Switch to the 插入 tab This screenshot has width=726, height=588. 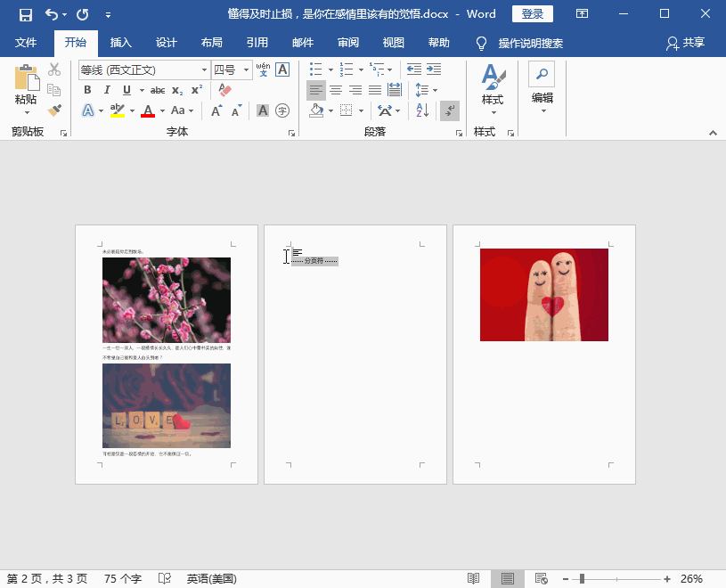(121, 43)
